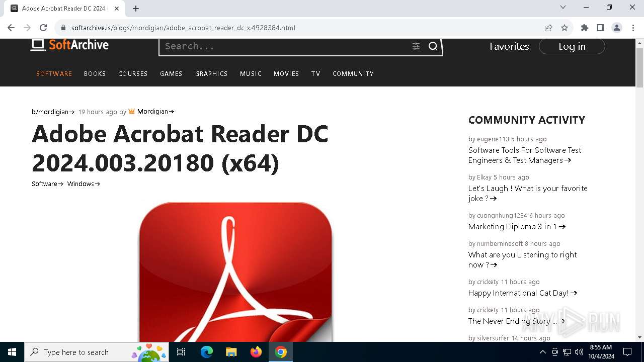Open Chrome extensions puzzle icon
Viewport: 644px width, 362px height.
click(x=585, y=28)
